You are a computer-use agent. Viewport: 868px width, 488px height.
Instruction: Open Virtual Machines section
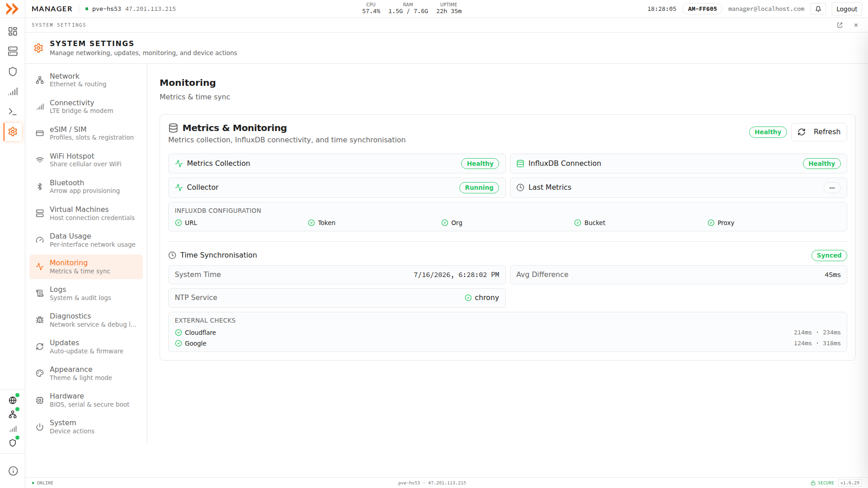coord(86,213)
